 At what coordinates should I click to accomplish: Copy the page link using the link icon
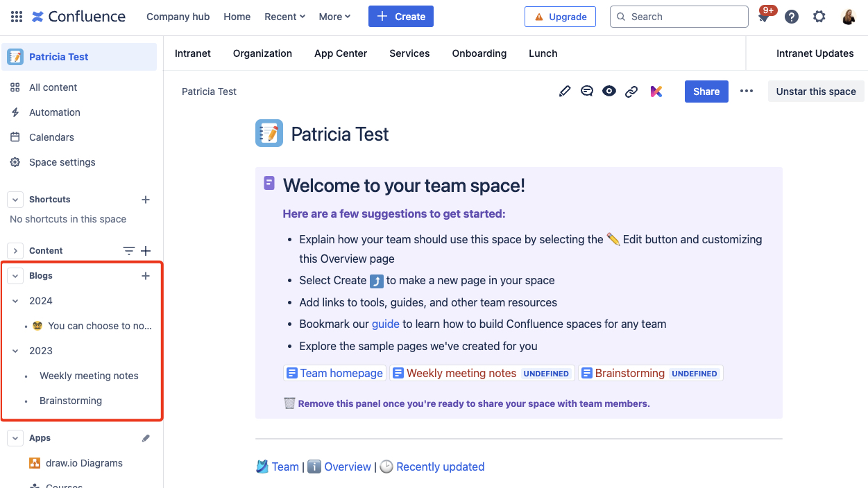click(631, 91)
